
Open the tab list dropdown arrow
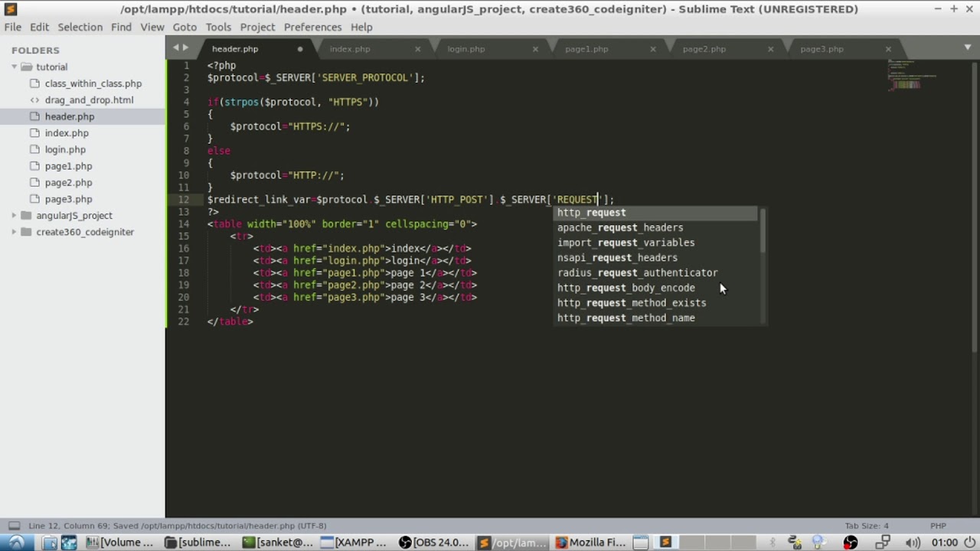coord(968,47)
